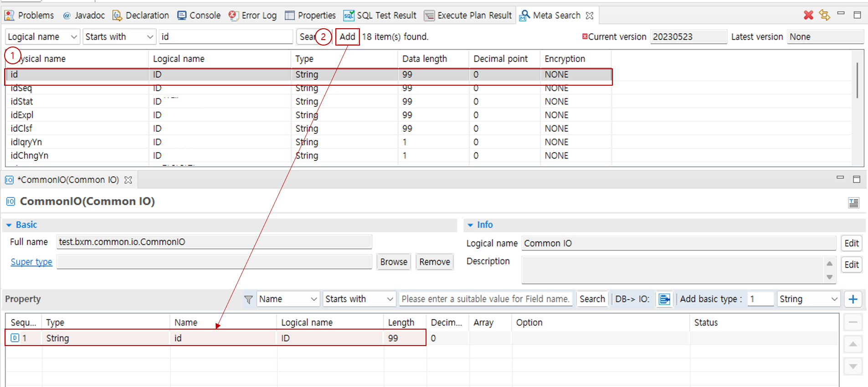Viewport: 868px width, 387px height.
Task: Open the Starts with dropdown in Meta Search
Action: pos(119,37)
